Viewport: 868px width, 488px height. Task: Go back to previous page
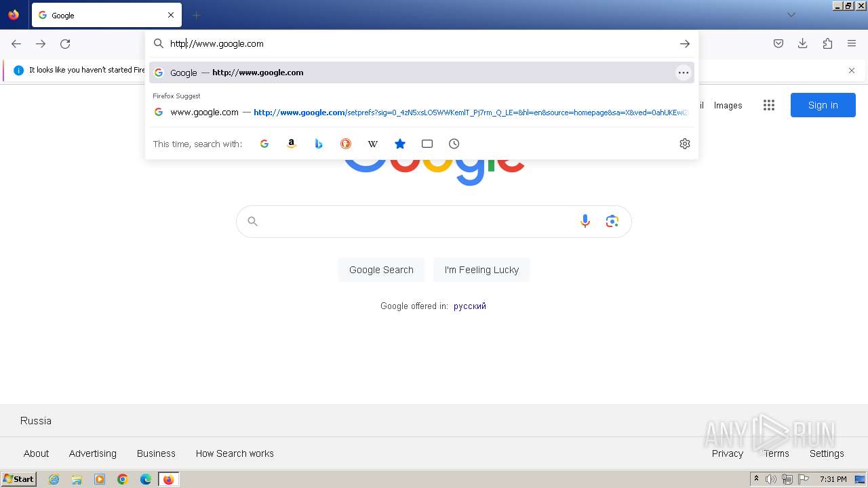tap(16, 43)
